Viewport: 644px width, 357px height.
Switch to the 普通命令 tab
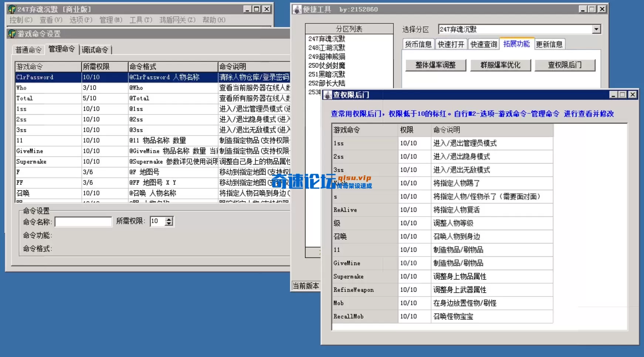[28, 49]
